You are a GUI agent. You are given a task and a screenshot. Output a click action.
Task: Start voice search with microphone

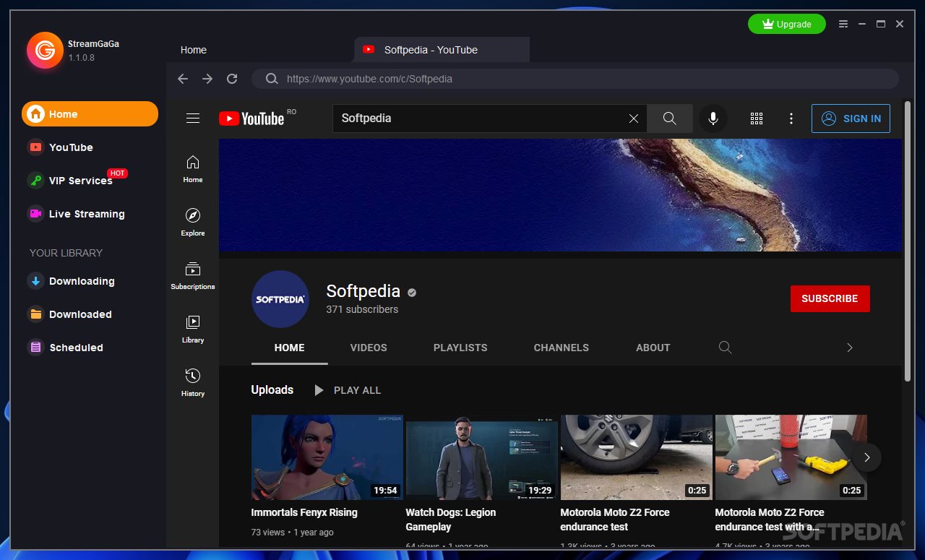713,119
